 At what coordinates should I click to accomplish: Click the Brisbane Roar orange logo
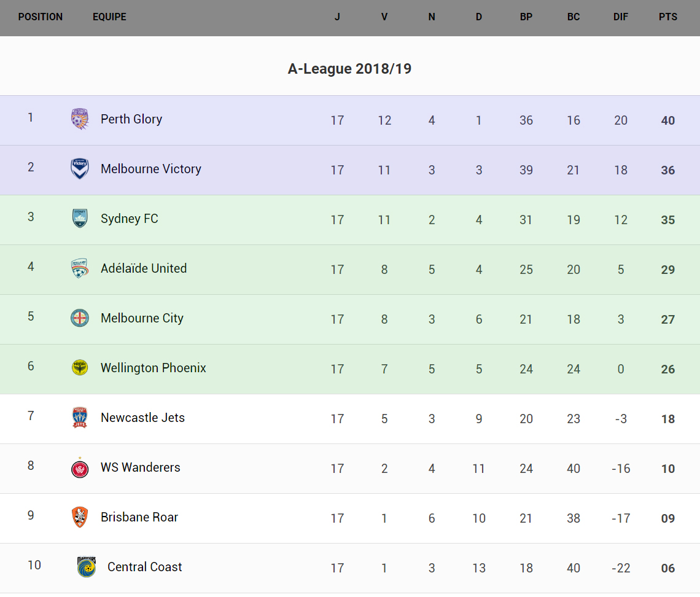80,517
